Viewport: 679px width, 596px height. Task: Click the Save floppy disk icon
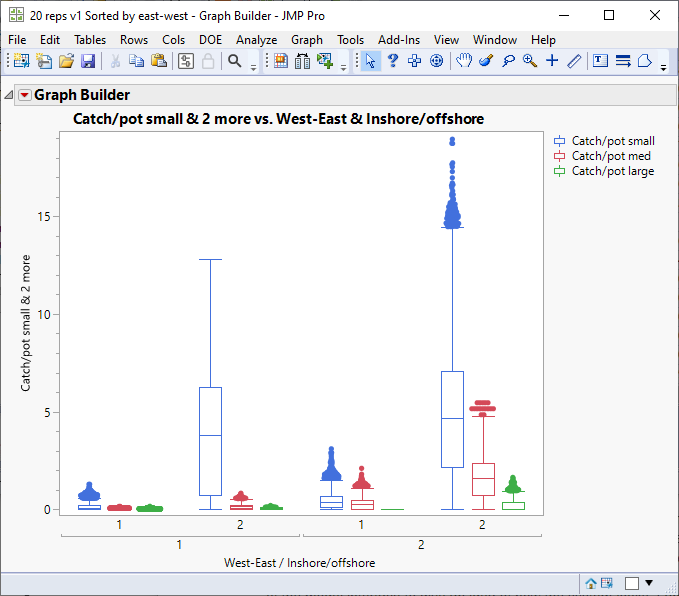(x=88, y=61)
